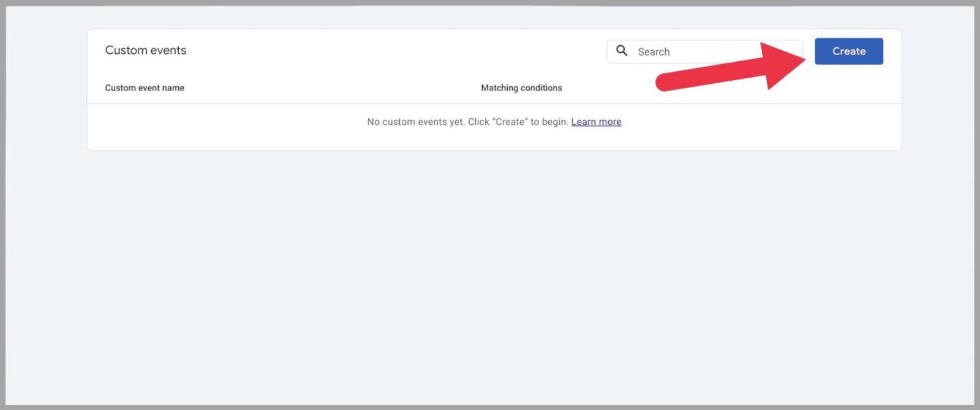Click empty gray area below the Custom events card
980x410 pixels.
pyautogui.click(x=490, y=275)
